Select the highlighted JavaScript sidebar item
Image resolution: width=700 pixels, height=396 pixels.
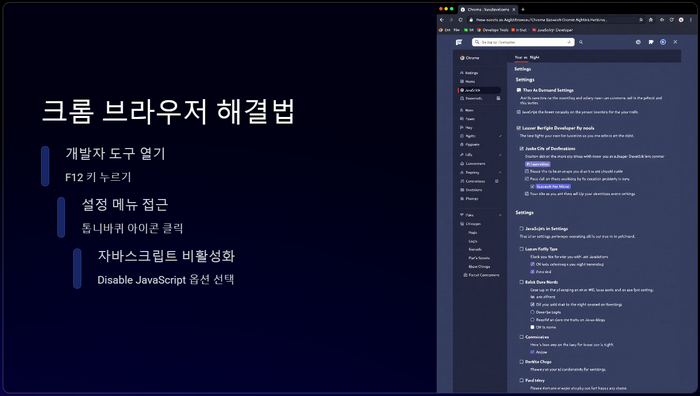480,90
